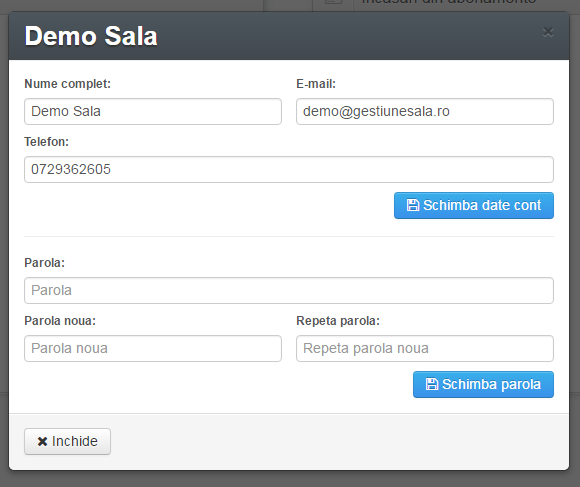Click the Nume complet input field
Image resolution: width=580 pixels, height=487 pixels.
[153, 111]
